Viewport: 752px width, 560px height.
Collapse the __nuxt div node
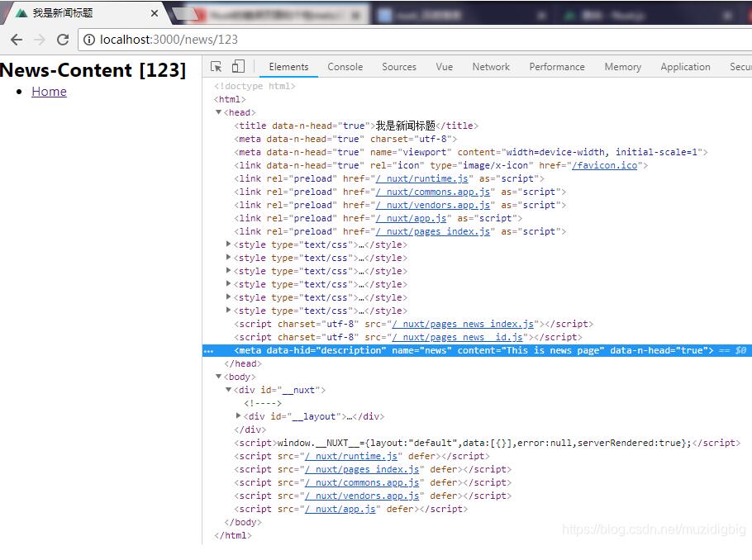point(229,390)
